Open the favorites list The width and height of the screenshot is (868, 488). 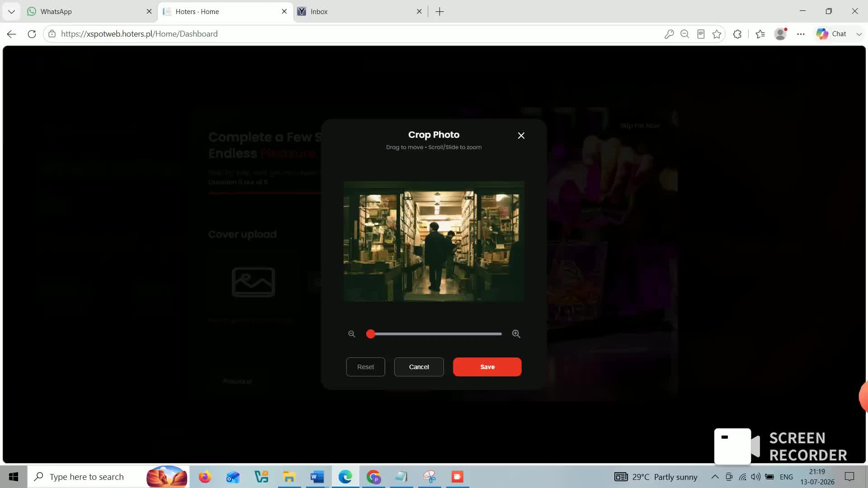(760, 34)
